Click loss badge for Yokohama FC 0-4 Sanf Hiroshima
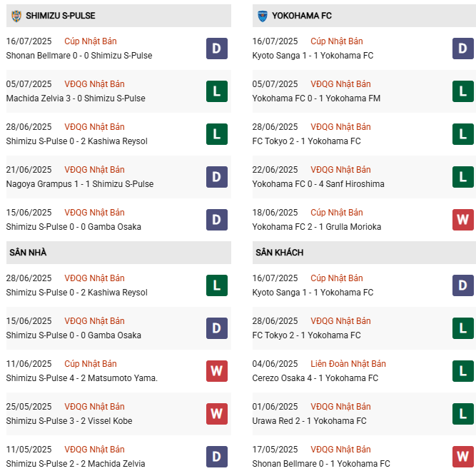The width and height of the screenshot is (476, 476). point(462,177)
